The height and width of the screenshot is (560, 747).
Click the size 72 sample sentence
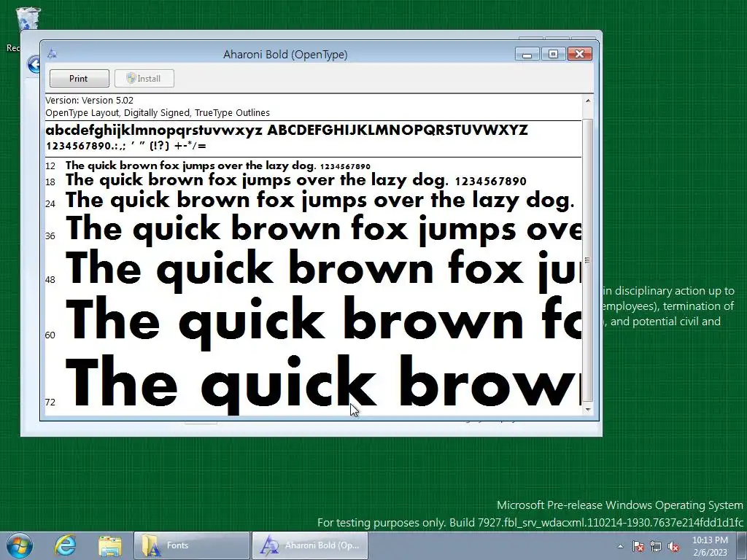pos(323,384)
